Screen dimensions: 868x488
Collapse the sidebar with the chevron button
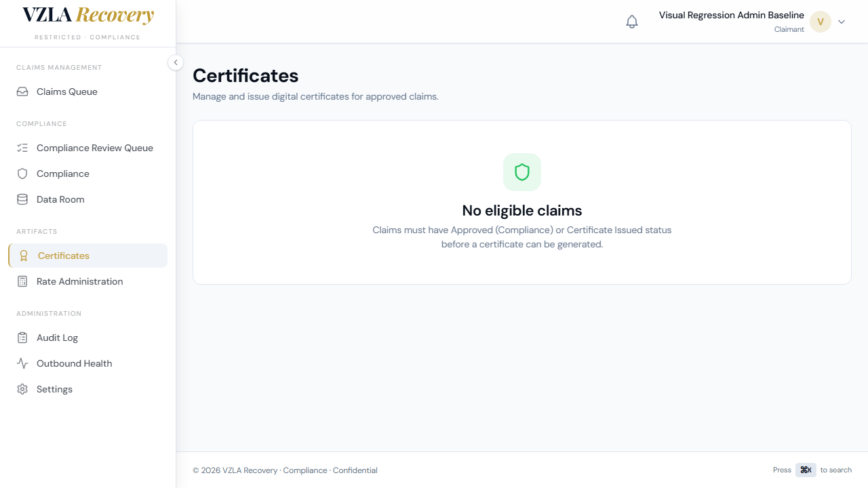click(176, 62)
